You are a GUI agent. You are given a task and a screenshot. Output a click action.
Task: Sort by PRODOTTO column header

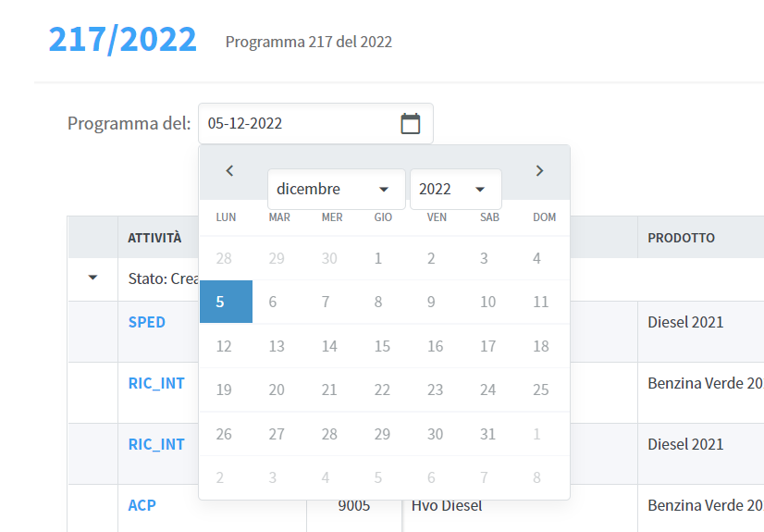[681, 238]
